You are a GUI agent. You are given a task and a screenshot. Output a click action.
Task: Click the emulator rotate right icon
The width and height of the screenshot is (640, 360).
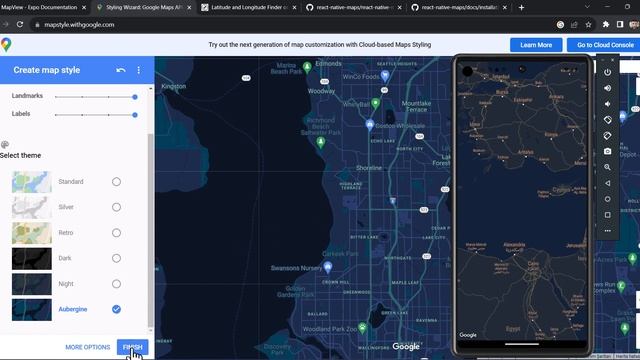[x=607, y=136]
